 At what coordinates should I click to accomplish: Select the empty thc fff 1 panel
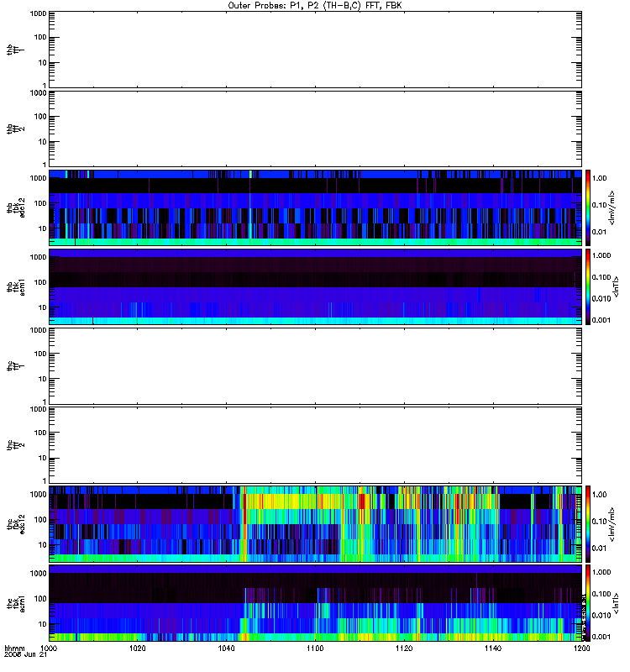[x=315, y=365]
